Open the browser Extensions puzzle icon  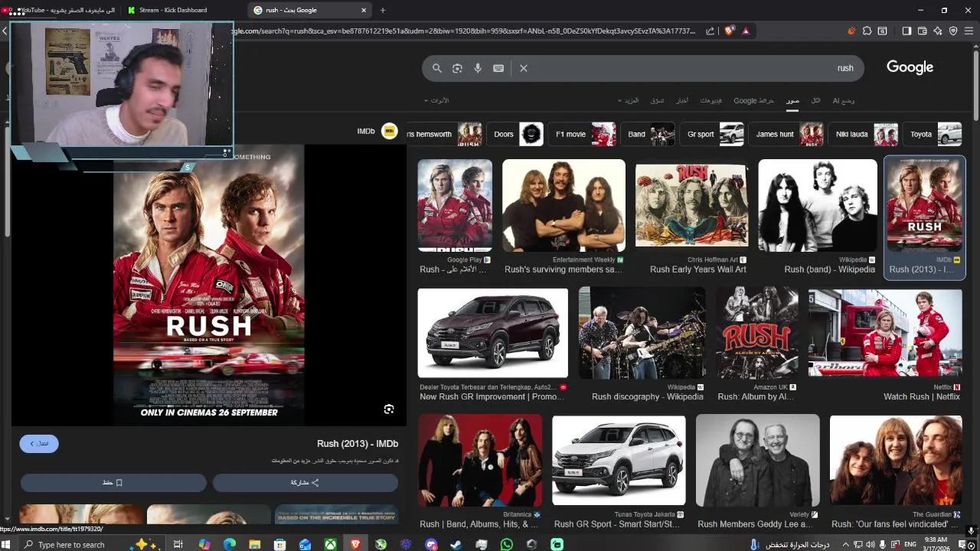(867, 31)
